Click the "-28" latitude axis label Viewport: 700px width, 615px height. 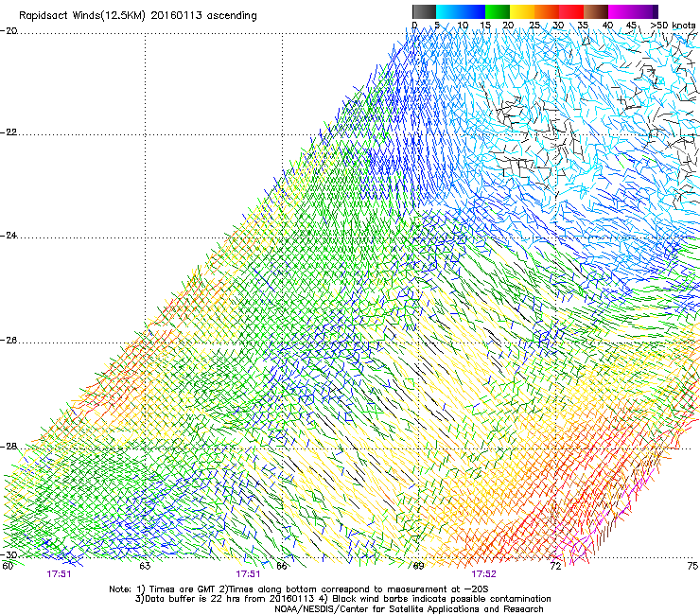tap(9, 447)
